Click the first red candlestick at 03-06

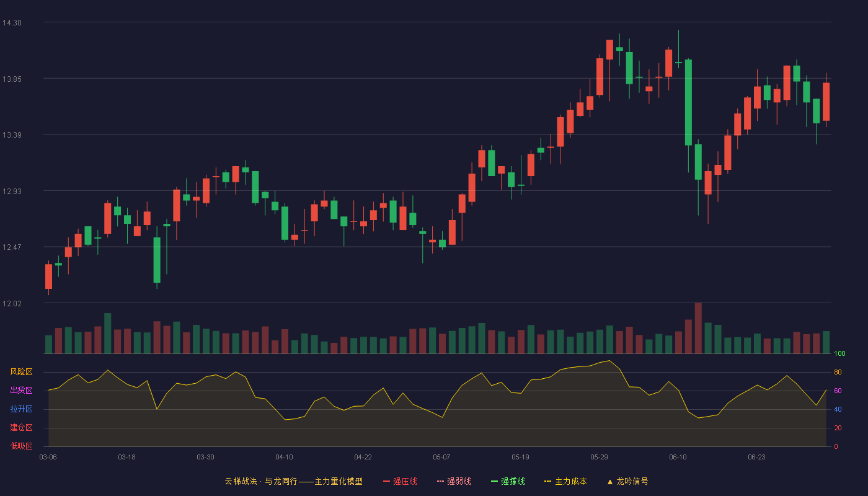pyautogui.click(x=48, y=276)
